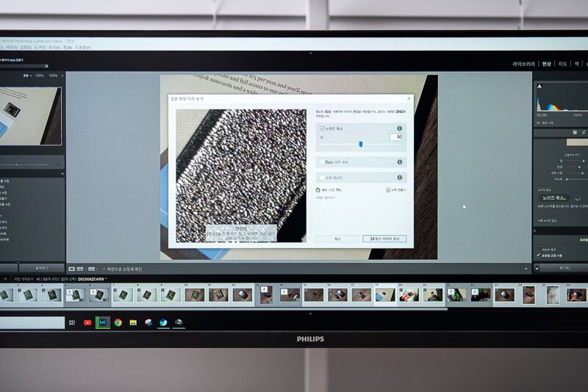Screen dimensions: 588x392
Task: Collapse the left panel section triangle
Action: pyautogui.click(x=62, y=174)
